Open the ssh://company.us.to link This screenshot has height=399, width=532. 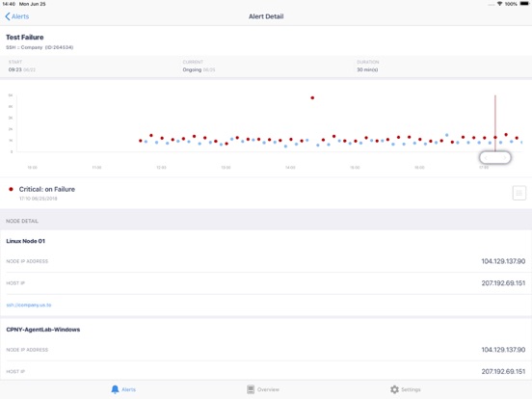tap(29, 305)
